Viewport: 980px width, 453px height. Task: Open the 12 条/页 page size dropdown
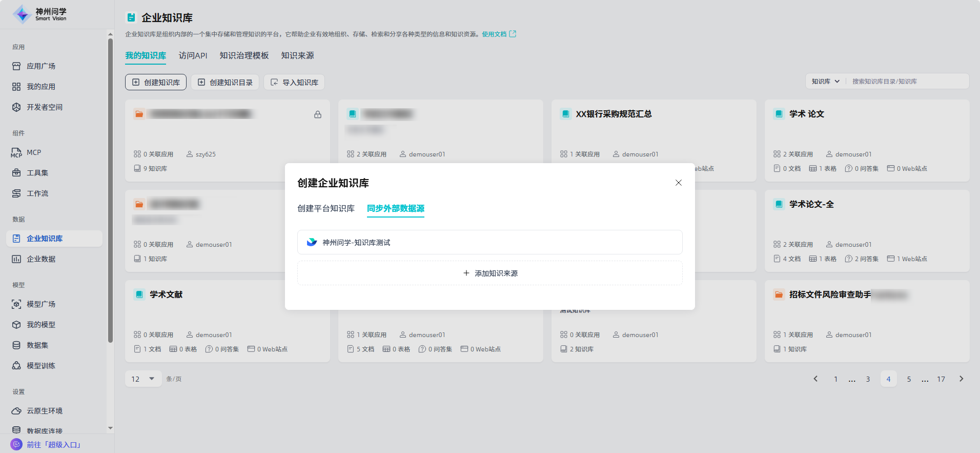pyautogui.click(x=143, y=379)
